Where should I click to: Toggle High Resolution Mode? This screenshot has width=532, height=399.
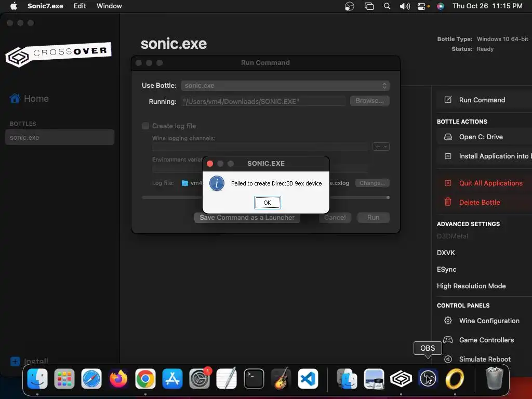471,286
